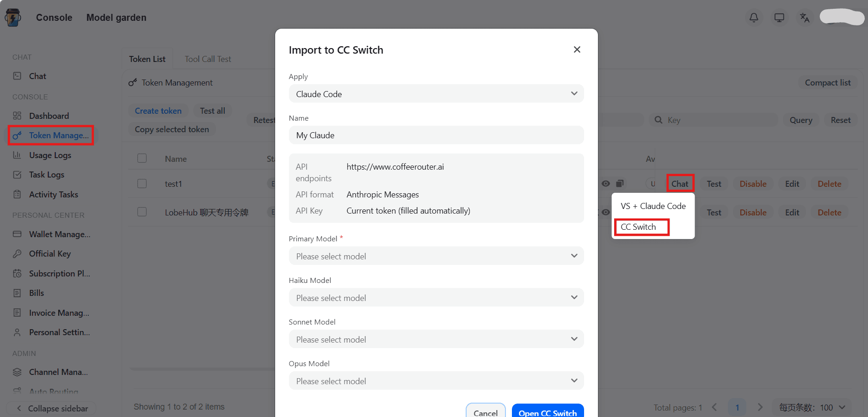This screenshot has width=868, height=417.
Task: Click the Chat sidebar icon
Action: pyautogui.click(x=17, y=76)
